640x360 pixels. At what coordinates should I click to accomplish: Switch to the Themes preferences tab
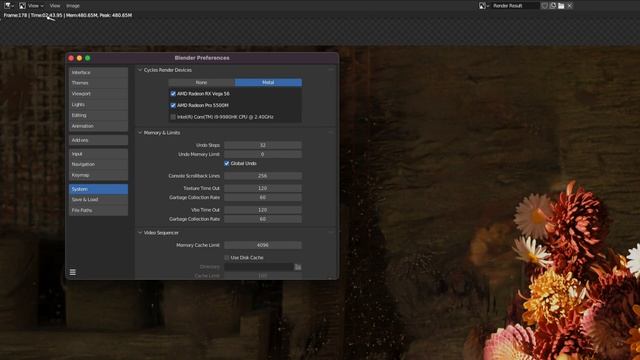pyautogui.click(x=98, y=83)
